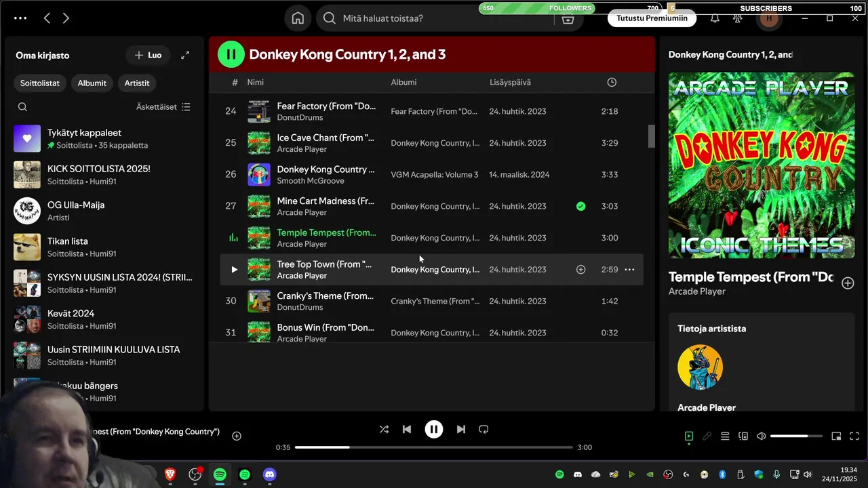868x488 pixels.
Task: Sort tracks by Nimi column header
Action: pyautogui.click(x=256, y=82)
